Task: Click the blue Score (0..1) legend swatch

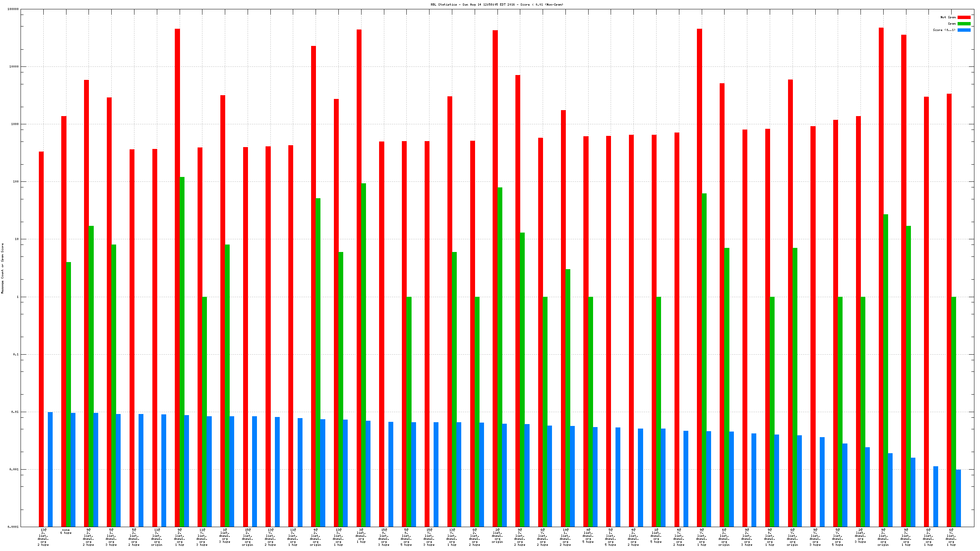Action: click(x=964, y=30)
